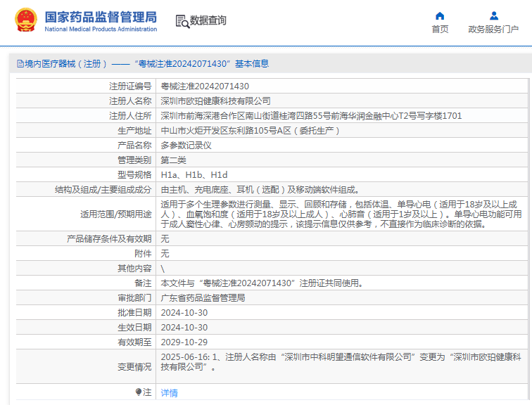The image size is (532, 405).
Task: Click 备注 label
Action: [143, 283]
